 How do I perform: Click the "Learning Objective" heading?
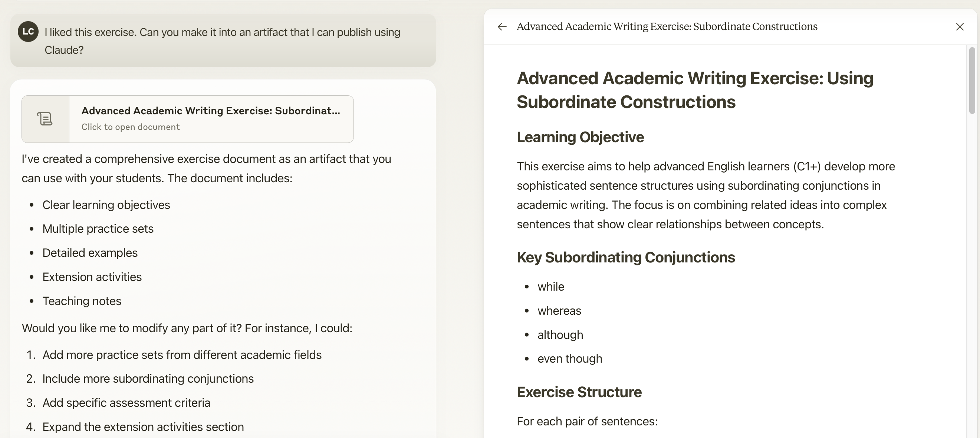click(x=580, y=137)
